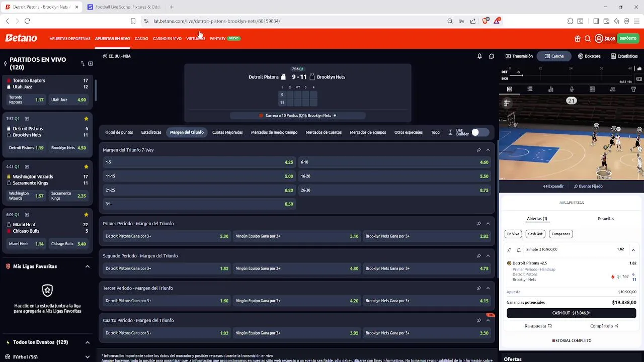Select the 6-10 margin odds 4.60
Viewport: 644px width, 362px height.
(394, 162)
